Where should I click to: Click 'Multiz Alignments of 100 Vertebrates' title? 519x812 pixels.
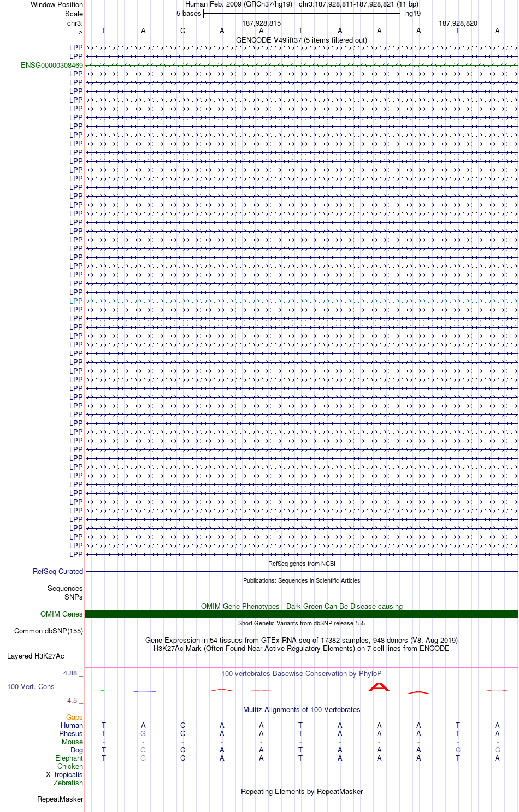point(302,710)
